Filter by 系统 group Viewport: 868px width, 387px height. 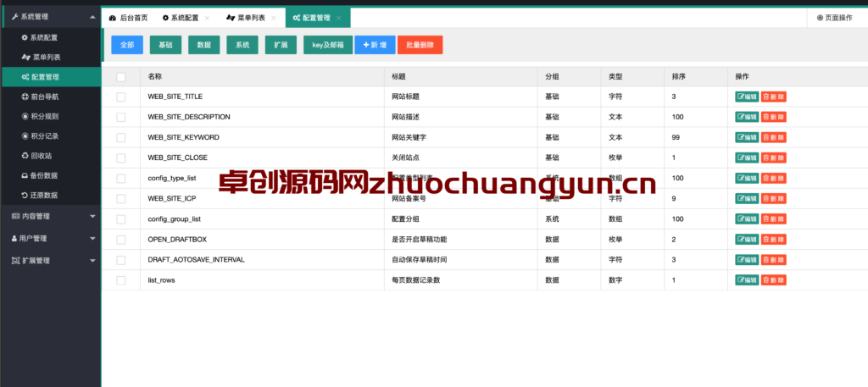242,46
